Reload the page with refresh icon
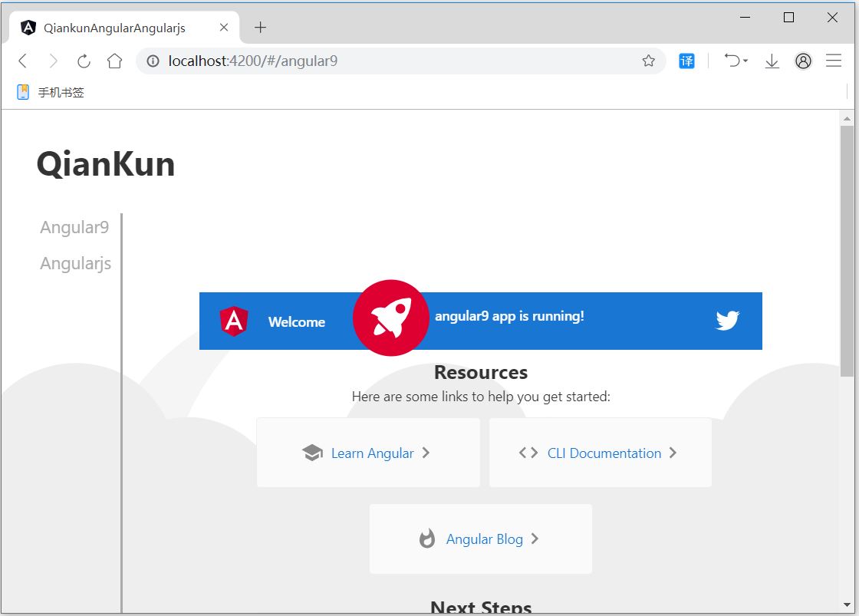 click(84, 61)
